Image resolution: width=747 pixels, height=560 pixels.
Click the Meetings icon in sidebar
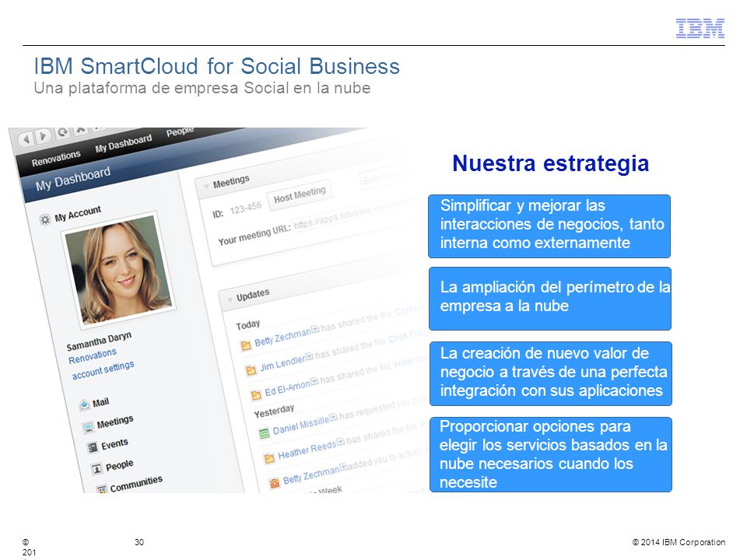[x=89, y=427]
